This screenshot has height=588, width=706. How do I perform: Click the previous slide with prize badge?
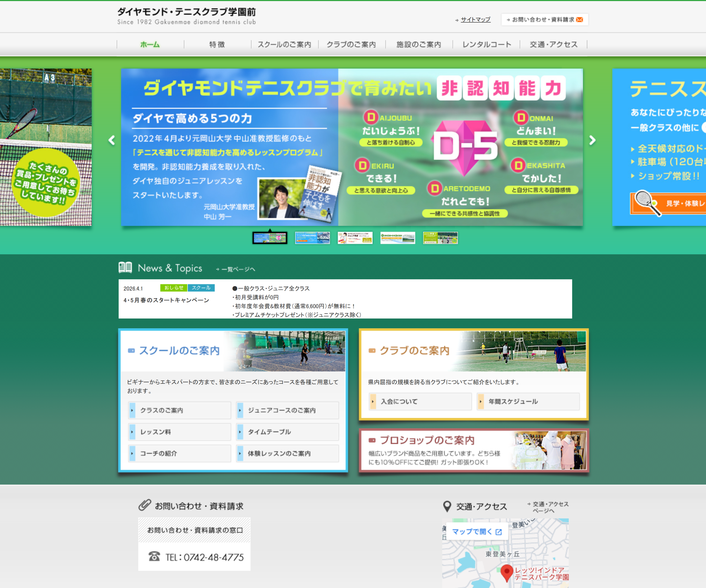[x=46, y=147]
